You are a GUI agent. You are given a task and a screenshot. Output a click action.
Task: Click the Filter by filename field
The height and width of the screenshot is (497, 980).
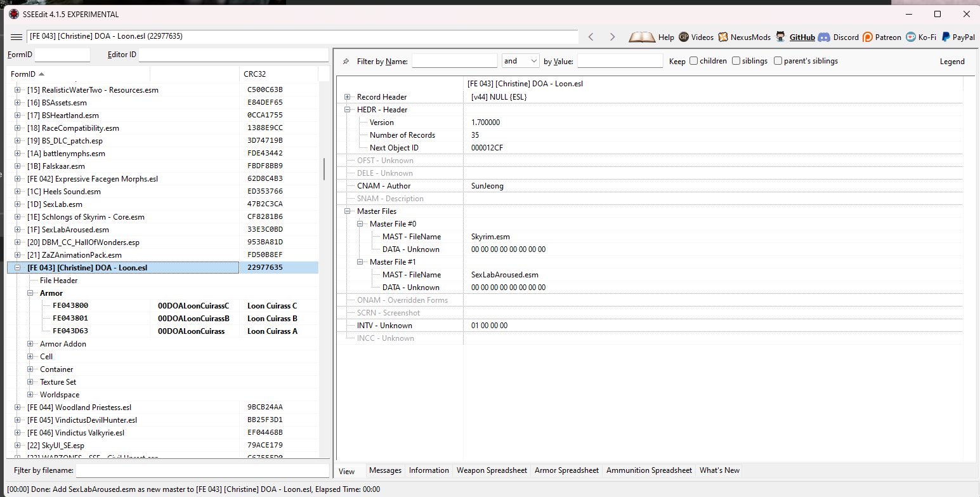click(x=202, y=470)
